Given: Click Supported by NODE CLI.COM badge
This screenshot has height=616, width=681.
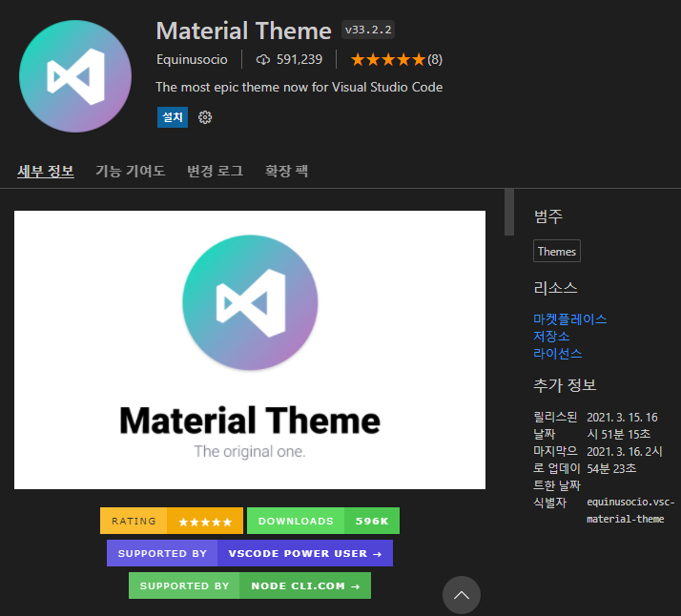Looking at the screenshot, I should click(x=250, y=585).
